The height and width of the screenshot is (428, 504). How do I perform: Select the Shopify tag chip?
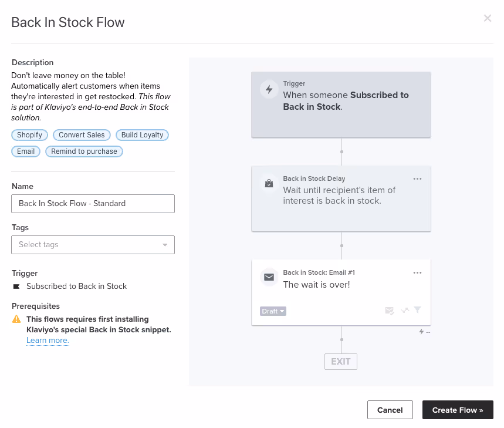pos(29,134)
